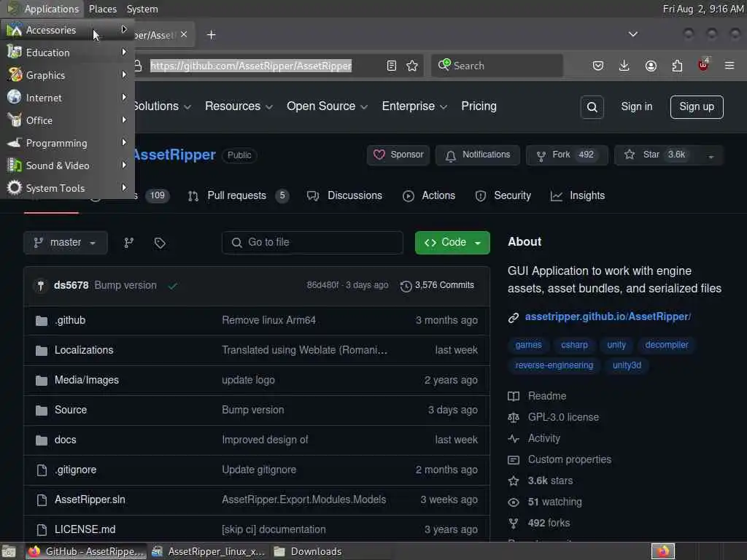
Task: Open the LICENSE.md file
Action: pyautogui.click(x=85, y=529)
